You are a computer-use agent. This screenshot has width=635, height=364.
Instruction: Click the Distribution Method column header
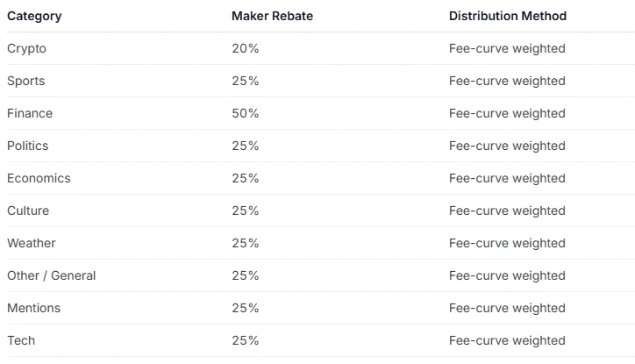pyautogui.click(x=508, y=16)
